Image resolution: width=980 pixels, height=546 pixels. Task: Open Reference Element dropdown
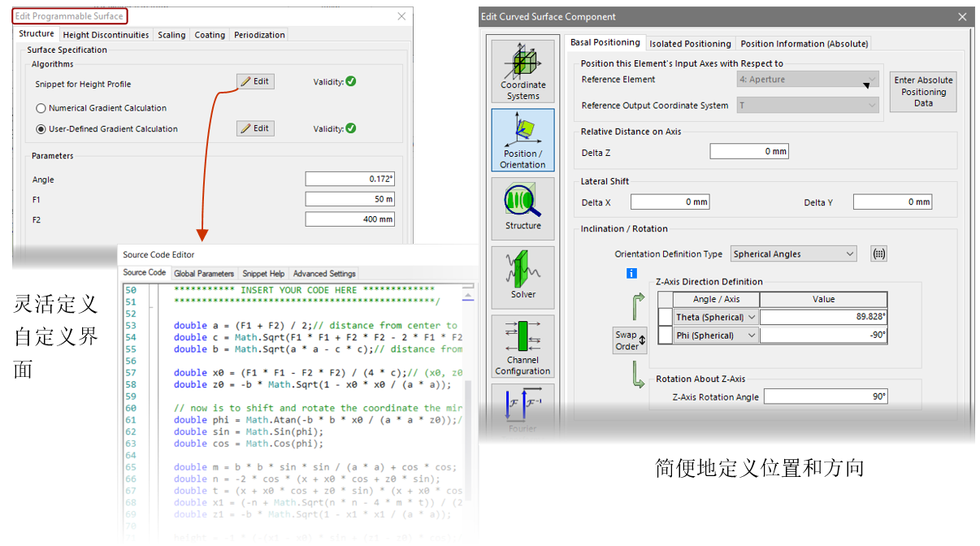(808, 80)
